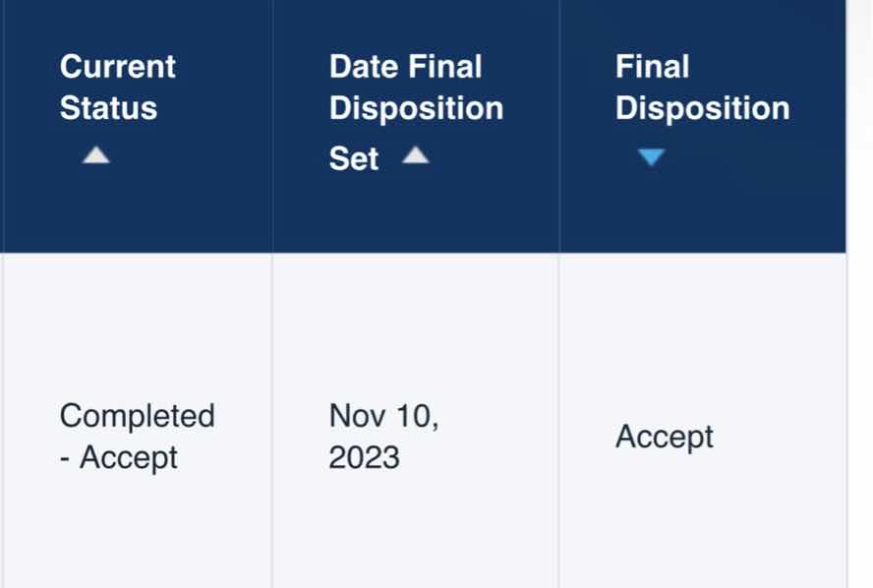
Task: Click the '- Accept' text under Completed
Action: pyautogui.click(x=119, y=457)
